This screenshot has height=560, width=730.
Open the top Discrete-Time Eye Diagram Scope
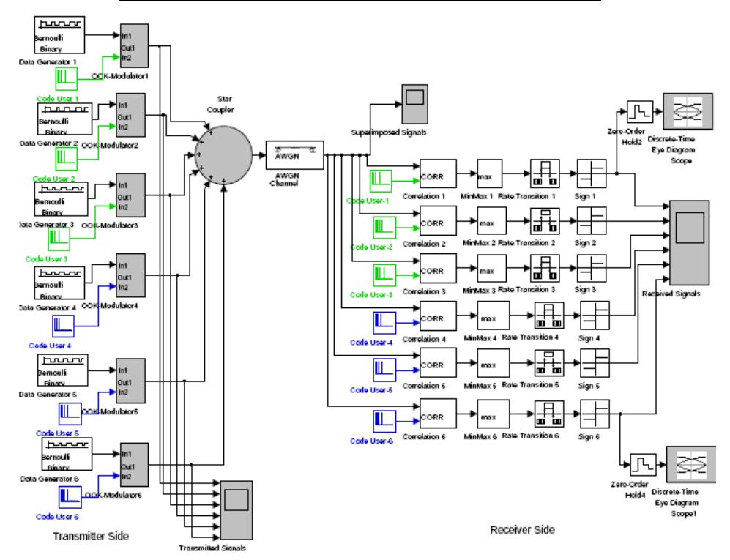tap(688, 111)
